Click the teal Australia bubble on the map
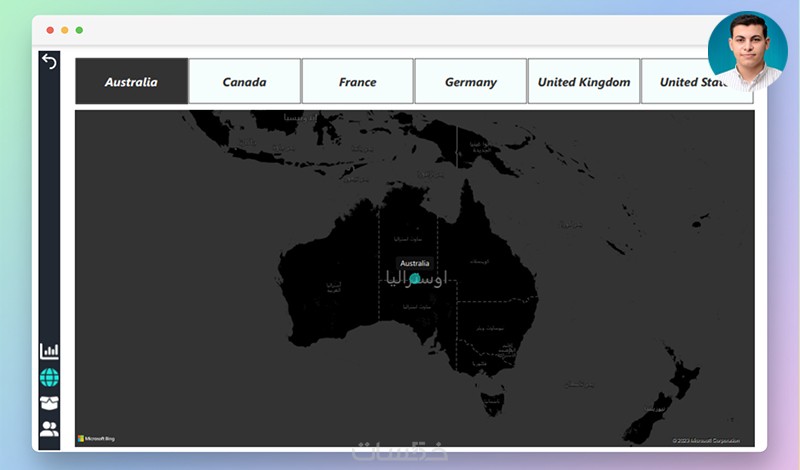The height and width of the screenshot is (470, 800). (415, 279)
